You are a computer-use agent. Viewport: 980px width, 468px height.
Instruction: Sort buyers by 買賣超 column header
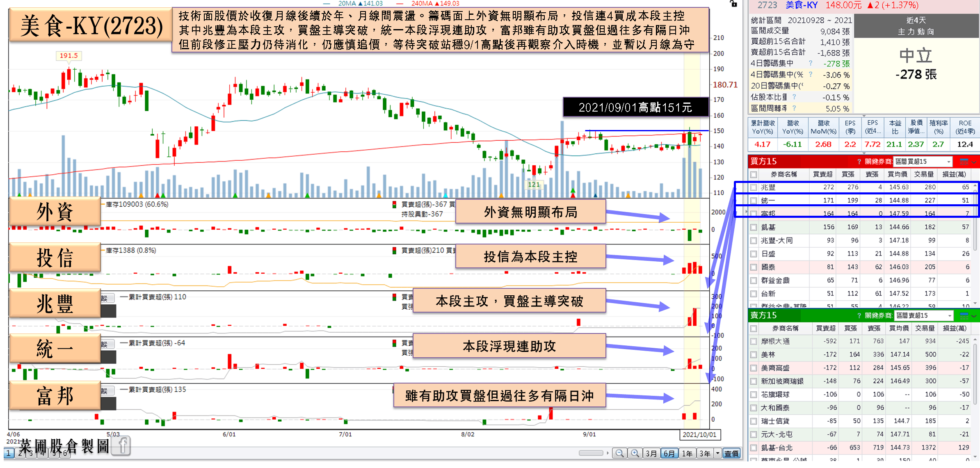[823, 174]
